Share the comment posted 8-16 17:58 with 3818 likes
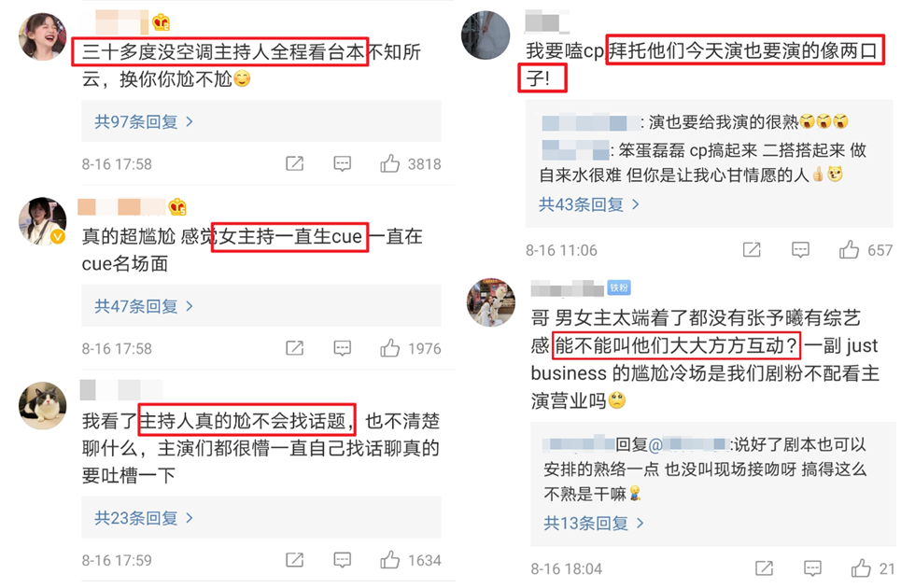The width and height of the screenshot is (901, 588). [x=294, y=163]
